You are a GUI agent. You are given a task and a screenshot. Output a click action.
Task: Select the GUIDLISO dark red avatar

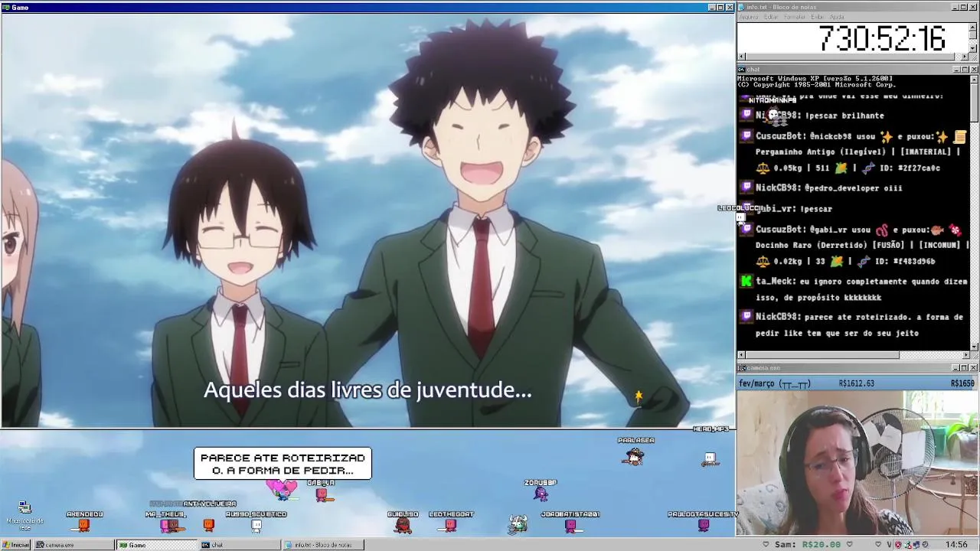pyautogui.click(x=403, y=525)
